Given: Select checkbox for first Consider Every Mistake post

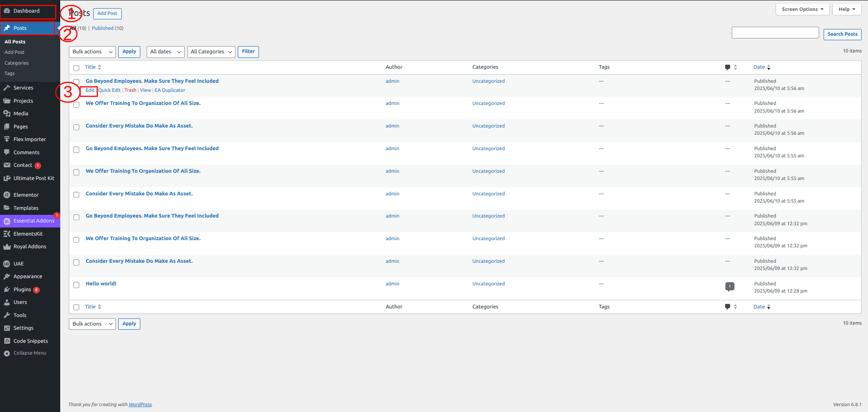Looking at the screenshot, I should coord(76,127).
